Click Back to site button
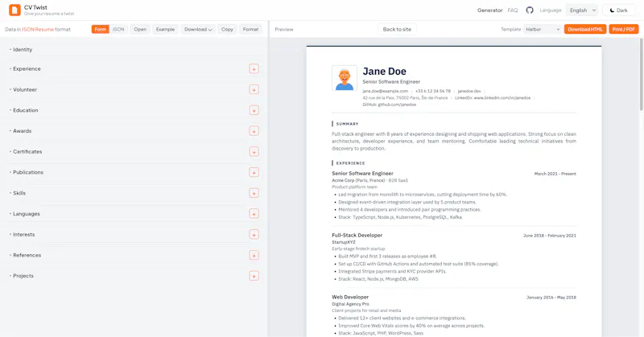Viewport: 644px width, 337px height. 397,29
